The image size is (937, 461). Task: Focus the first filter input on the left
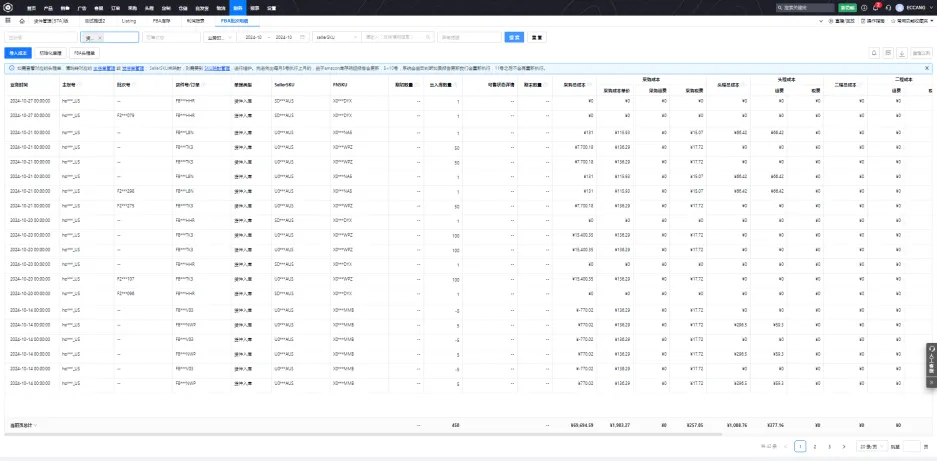tap(41, 37)
